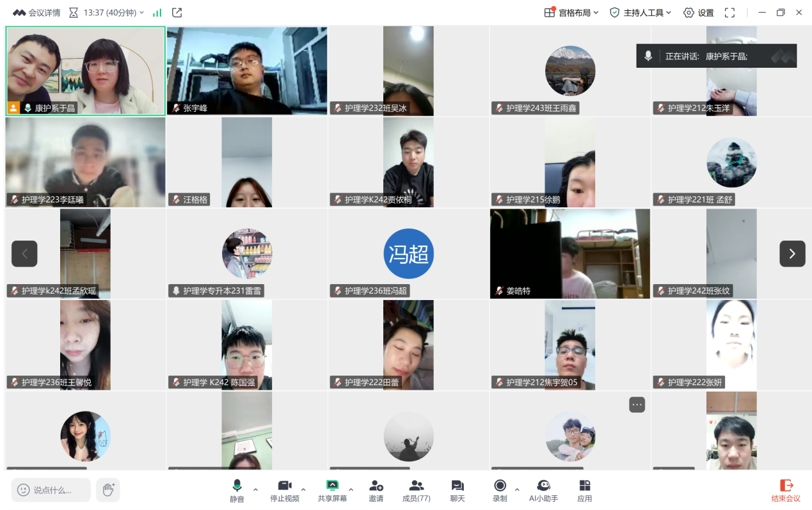Viewport: 812px width, 510px height.
Task: Click the raise hand icon
Action: 108,490
